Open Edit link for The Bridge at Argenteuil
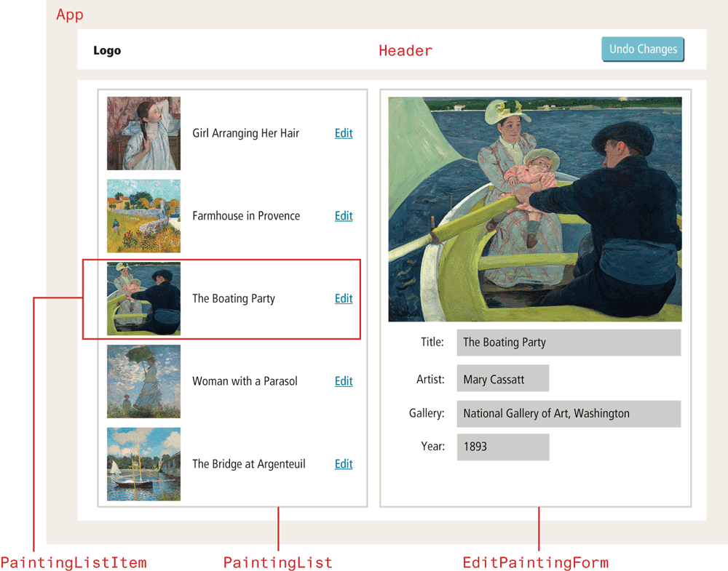The width and height of the screenshot is (728, 571). (344, 464)
